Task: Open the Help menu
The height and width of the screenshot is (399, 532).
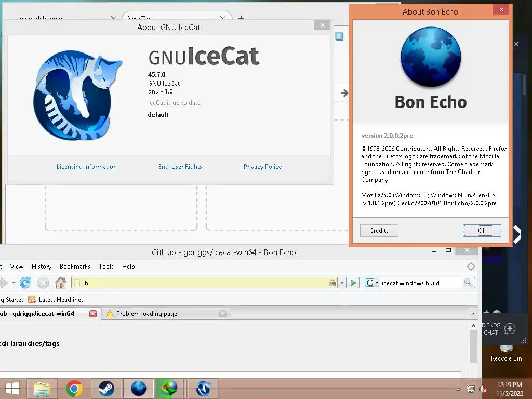Action: tap(128, 267)
